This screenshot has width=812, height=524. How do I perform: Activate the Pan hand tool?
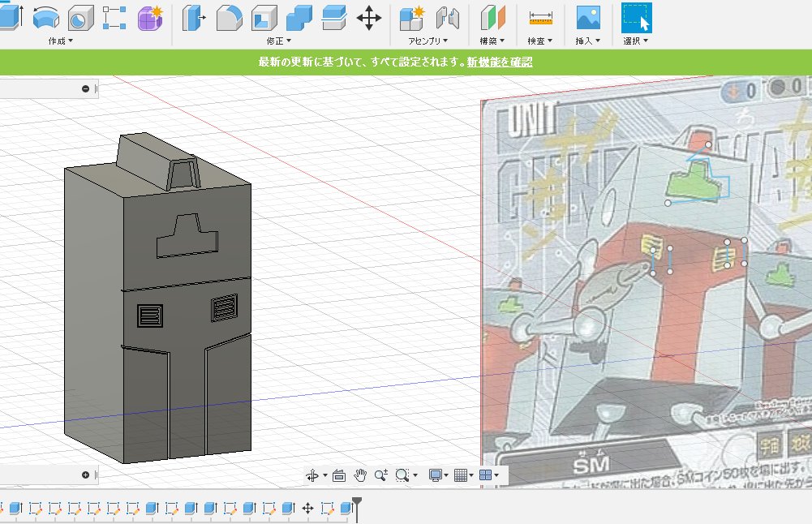[x=360, y=475]
